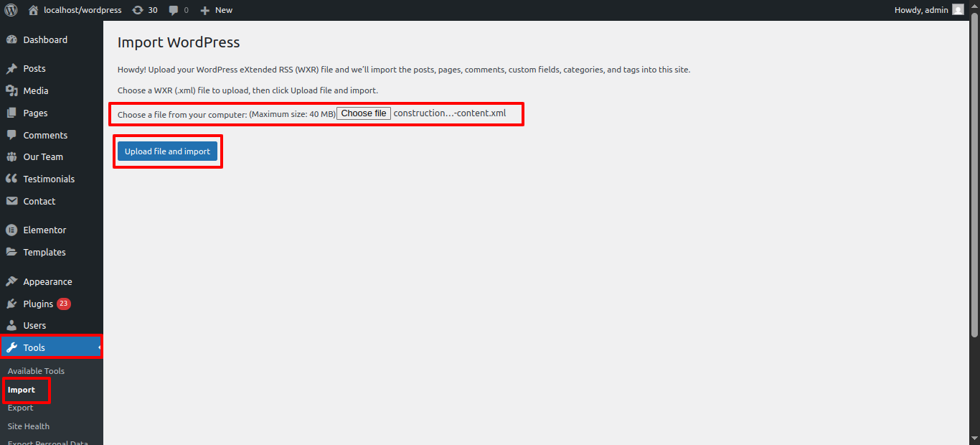
Task: Click the page vertical scrollbar
Action: pos(974,179)
